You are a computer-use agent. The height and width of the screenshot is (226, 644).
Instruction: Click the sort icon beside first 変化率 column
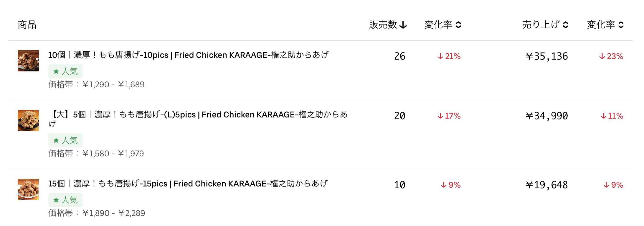click(x=458, y=25)
